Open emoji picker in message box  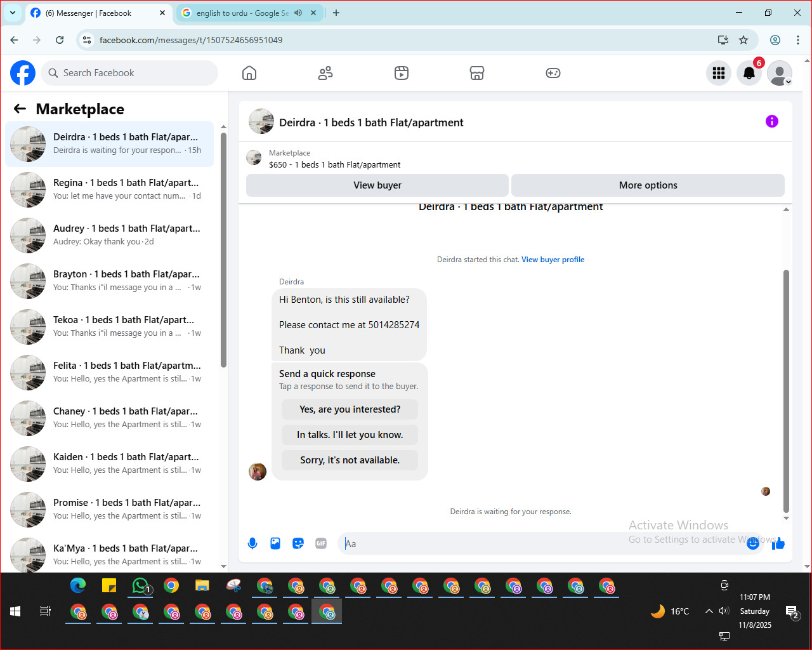[753, 543]
